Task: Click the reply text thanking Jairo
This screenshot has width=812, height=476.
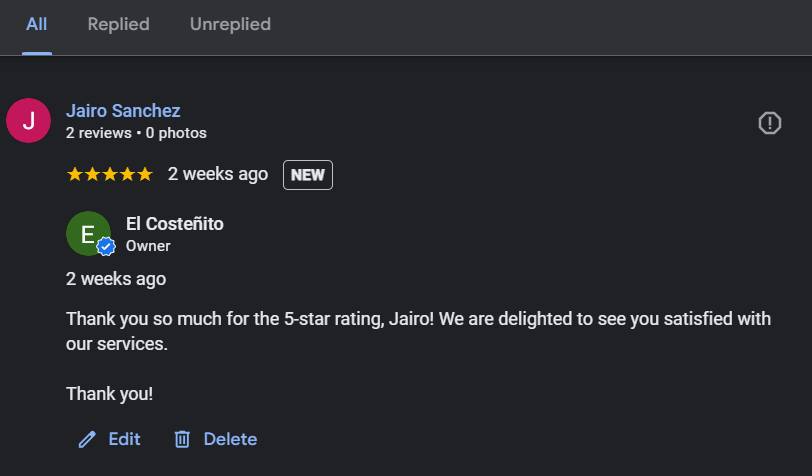Action: (x=418, y=331)
